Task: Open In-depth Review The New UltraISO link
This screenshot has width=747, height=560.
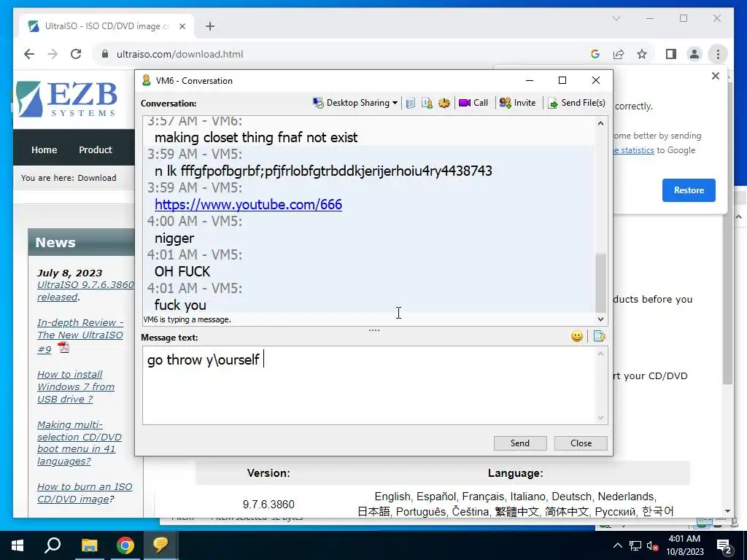Action: coord(80,335)
